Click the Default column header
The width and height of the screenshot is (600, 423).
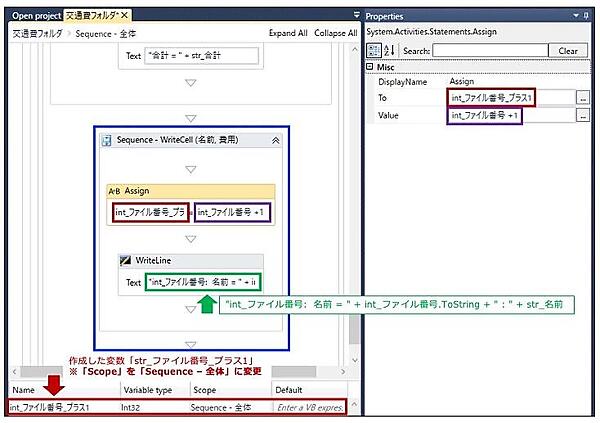pyautogui.click(x=309, y=390)
